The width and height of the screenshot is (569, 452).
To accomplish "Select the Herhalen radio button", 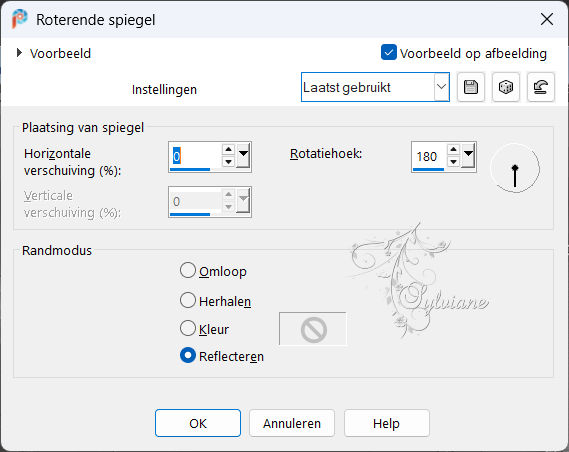I will (188, 300).
